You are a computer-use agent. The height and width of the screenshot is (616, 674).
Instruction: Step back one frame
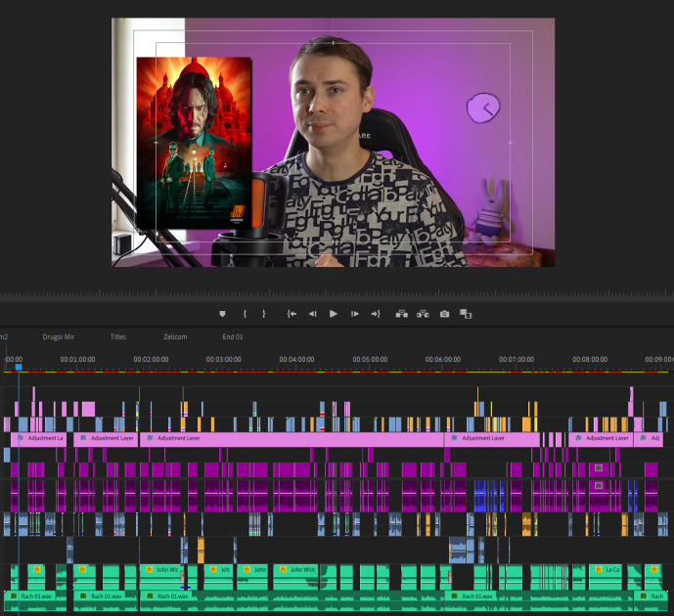(x=312, y=314)
